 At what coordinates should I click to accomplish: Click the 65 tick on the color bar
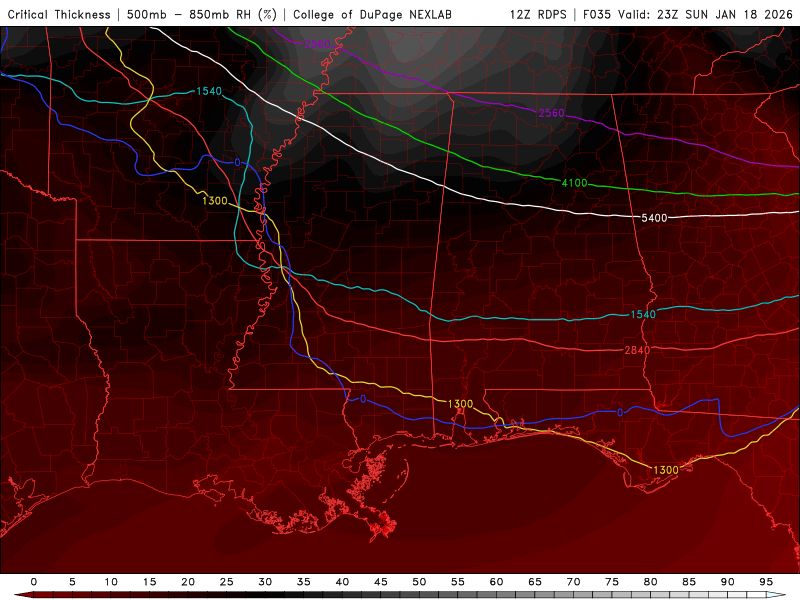(535, 582)
